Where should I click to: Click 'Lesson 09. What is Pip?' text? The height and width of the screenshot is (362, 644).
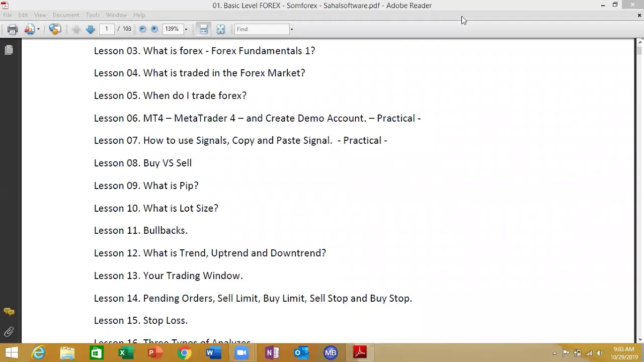click(146, 186)
